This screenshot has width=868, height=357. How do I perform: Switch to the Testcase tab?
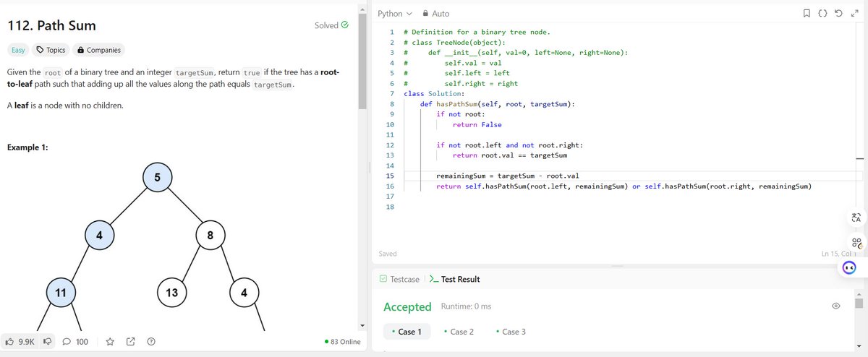pos(399,279)
